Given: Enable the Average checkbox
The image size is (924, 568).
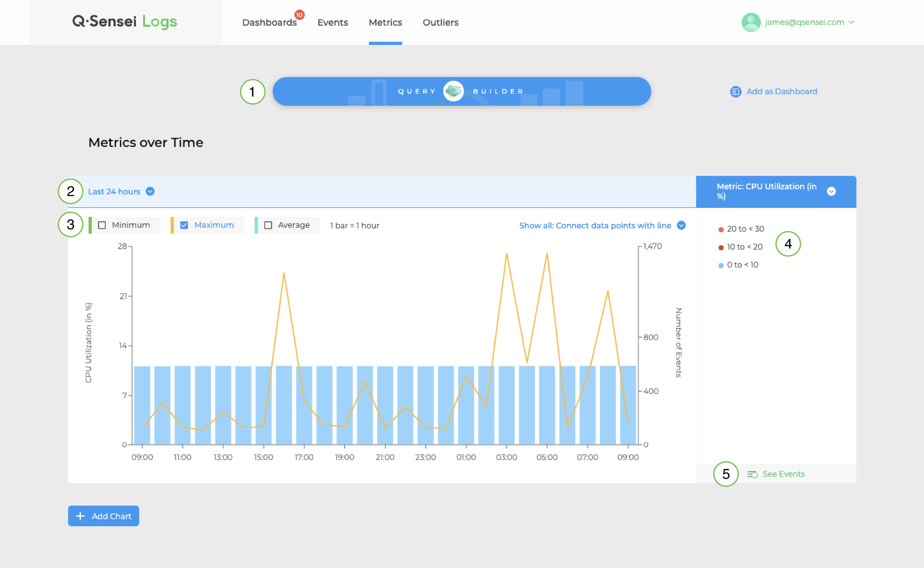Looking at the screenshot, I should [268, 225].
